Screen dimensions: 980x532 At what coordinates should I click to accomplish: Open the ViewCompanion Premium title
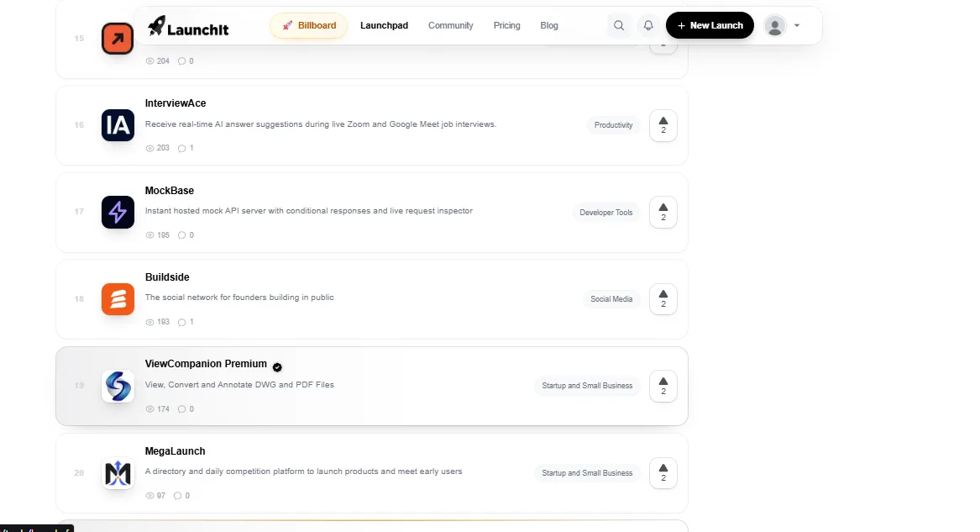[x=206, y=364]
